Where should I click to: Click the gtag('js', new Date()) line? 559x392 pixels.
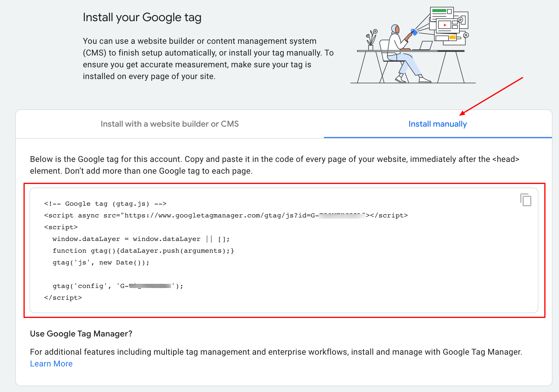click(x=101, y=262)
